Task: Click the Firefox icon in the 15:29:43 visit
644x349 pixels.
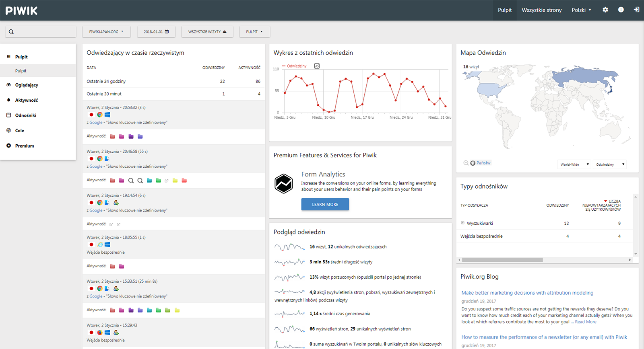Action: pos(100,333)
